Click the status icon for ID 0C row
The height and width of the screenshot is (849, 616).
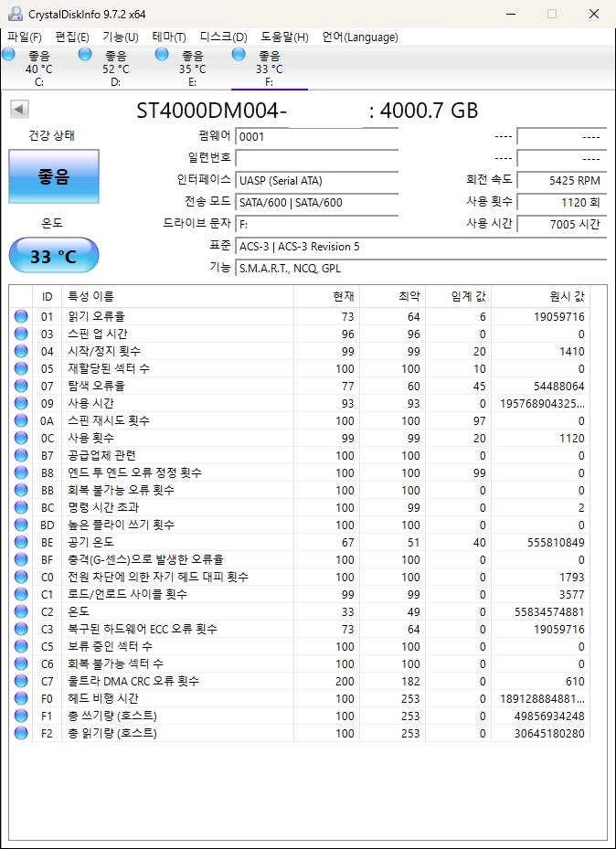click(21, 438)
